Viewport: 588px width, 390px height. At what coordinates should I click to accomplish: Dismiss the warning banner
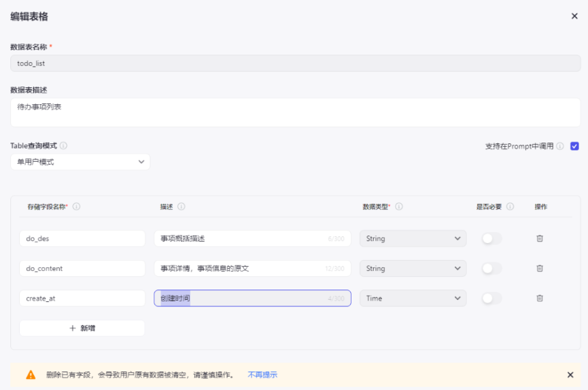[570, 374]
